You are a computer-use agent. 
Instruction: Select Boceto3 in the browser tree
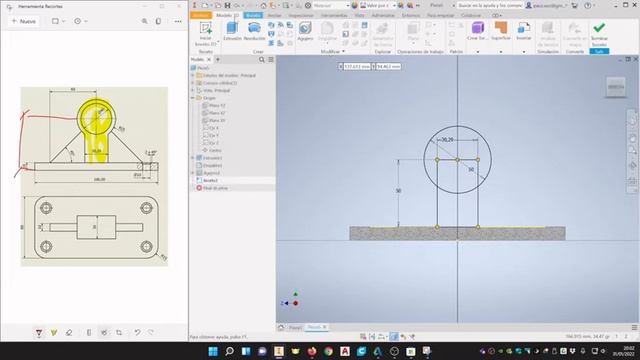tap(211, 180)
